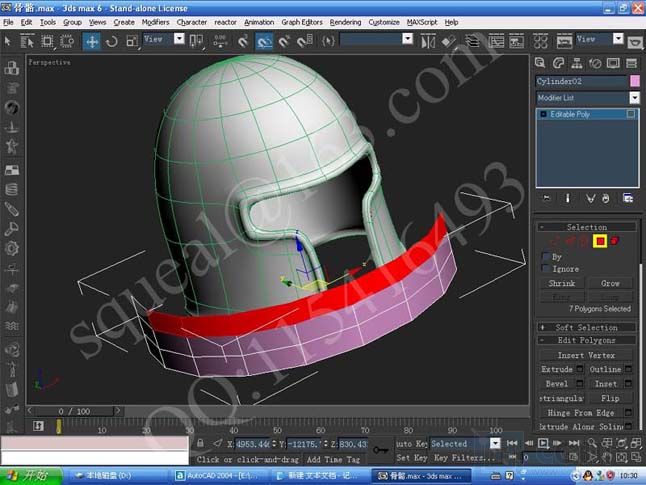Select Polygon sub-object level icon
The height and width of the screenshot is (485, 646).
[x=600, y=241]
